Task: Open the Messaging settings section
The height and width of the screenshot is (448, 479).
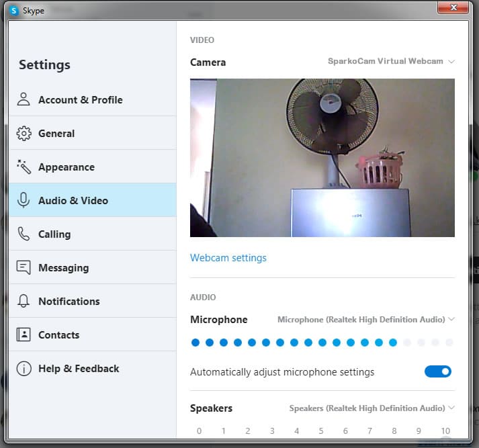Action: [93, 267]
